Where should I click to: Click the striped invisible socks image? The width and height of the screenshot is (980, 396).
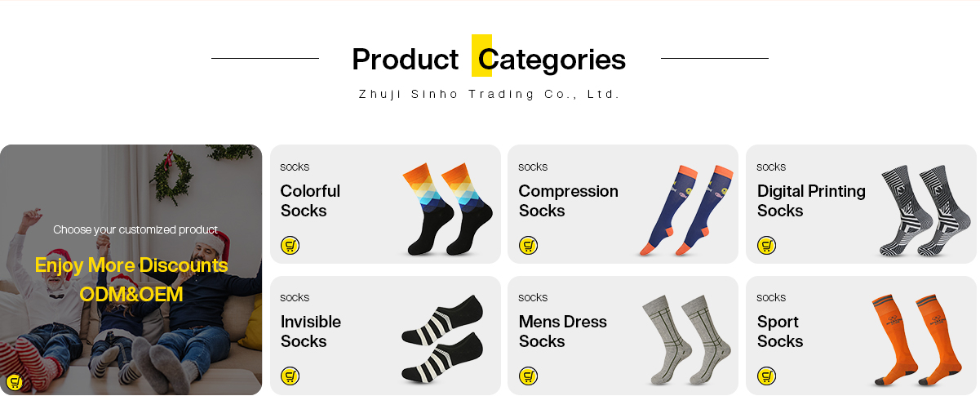442,340
